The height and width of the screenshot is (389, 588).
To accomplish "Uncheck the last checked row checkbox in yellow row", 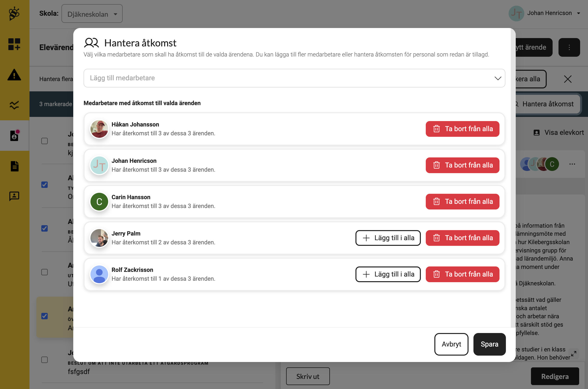I will 44,316.
